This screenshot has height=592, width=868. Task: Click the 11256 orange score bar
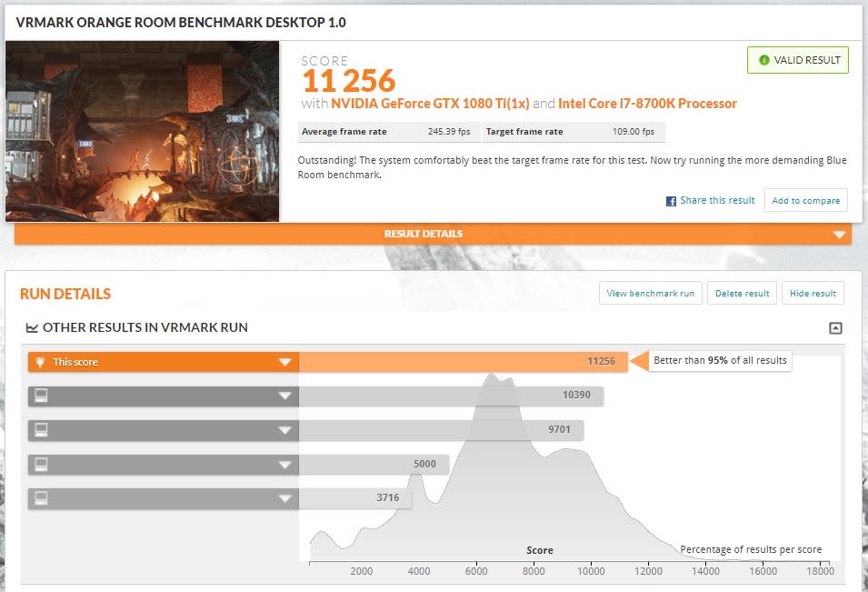click(x=463, y=362)
